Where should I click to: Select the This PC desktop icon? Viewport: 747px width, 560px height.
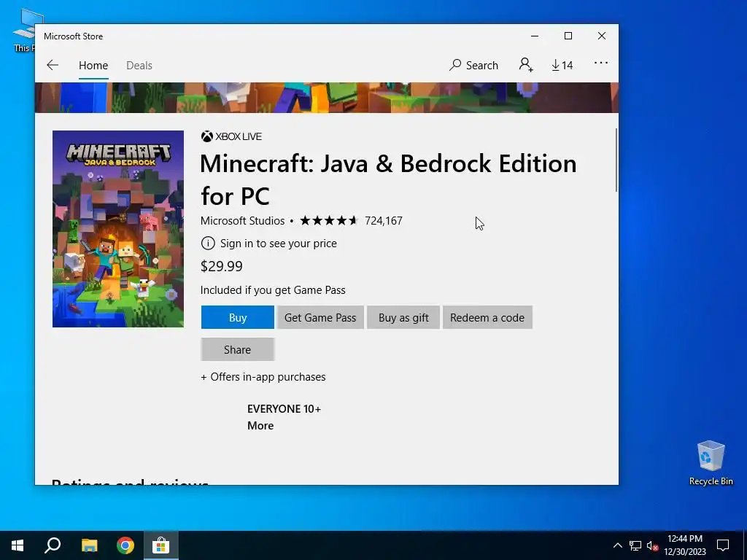point(24,31)
